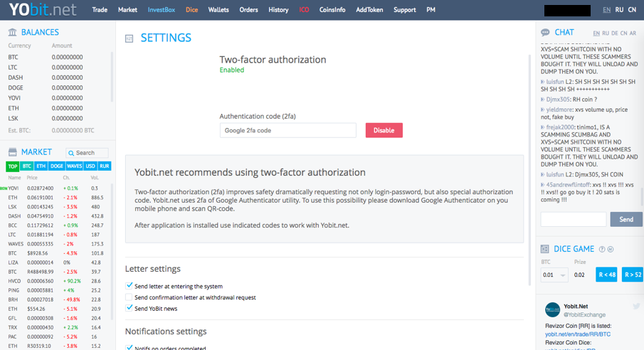Open Dice Game help question icon
The height and width of the screenshot is (350, 644).
(x=602, y=250)
